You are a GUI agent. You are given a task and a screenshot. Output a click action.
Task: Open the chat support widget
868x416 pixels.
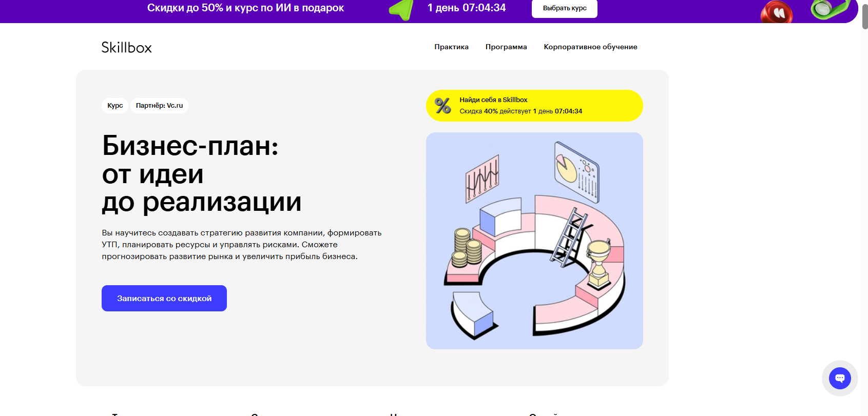[840, 379]
